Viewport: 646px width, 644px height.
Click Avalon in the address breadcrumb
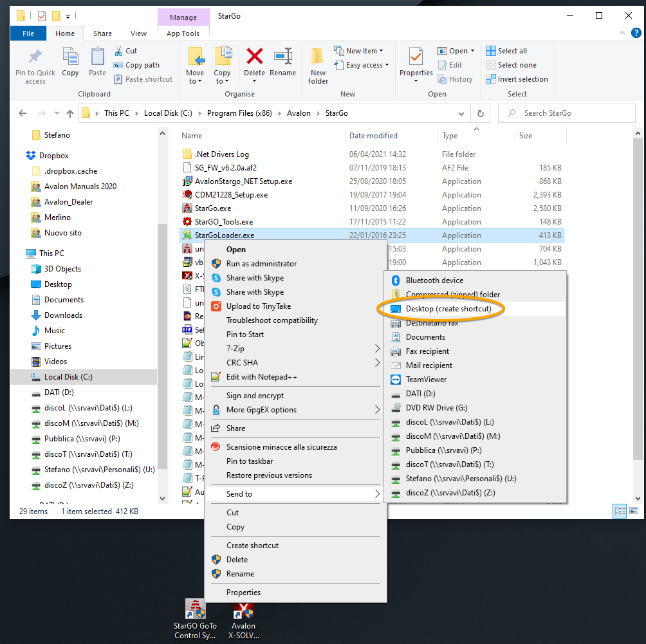[x=299, y=113]
